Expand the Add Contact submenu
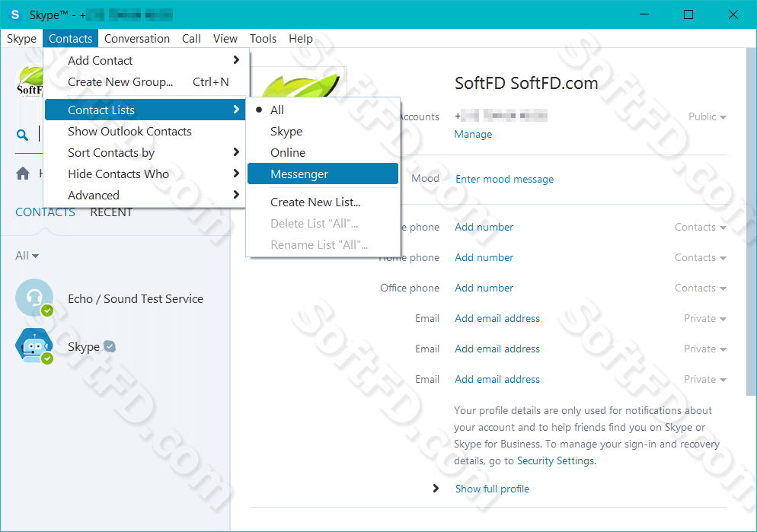 point(145,60)
